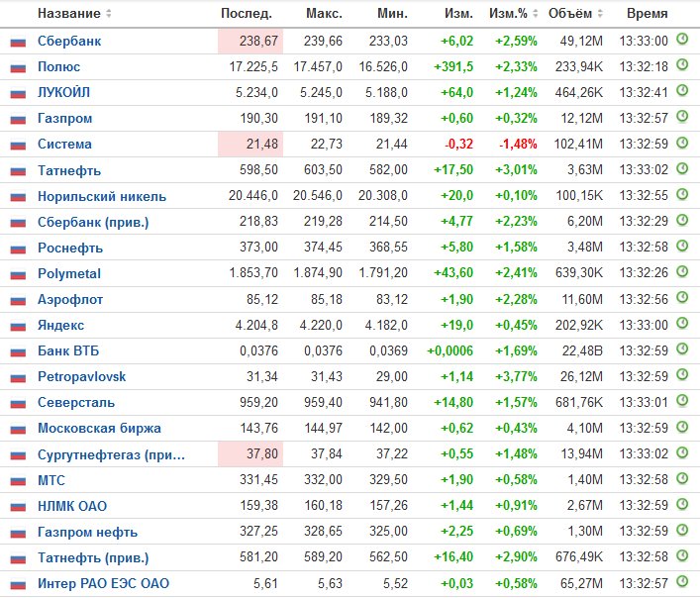This screenshot has width=700, height=598.
Task: Open the Сбербанк stock link
Action: pos(69,41)
